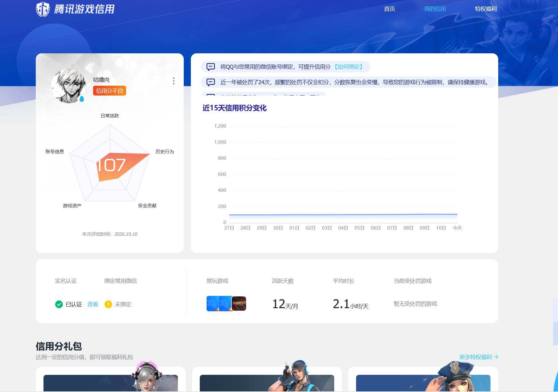Click the 实名认证 label

[x=66, y=281]
